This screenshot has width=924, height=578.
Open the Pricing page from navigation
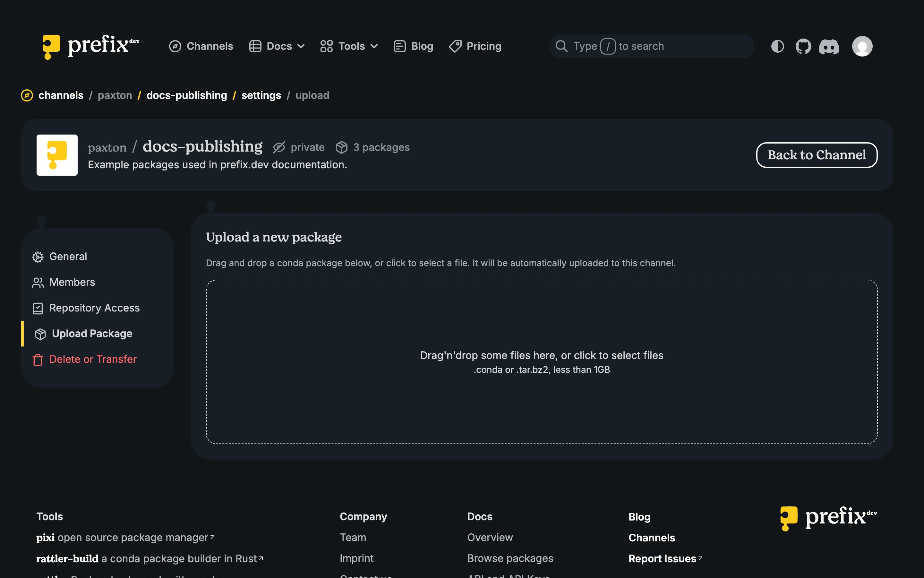pos(475,46)
